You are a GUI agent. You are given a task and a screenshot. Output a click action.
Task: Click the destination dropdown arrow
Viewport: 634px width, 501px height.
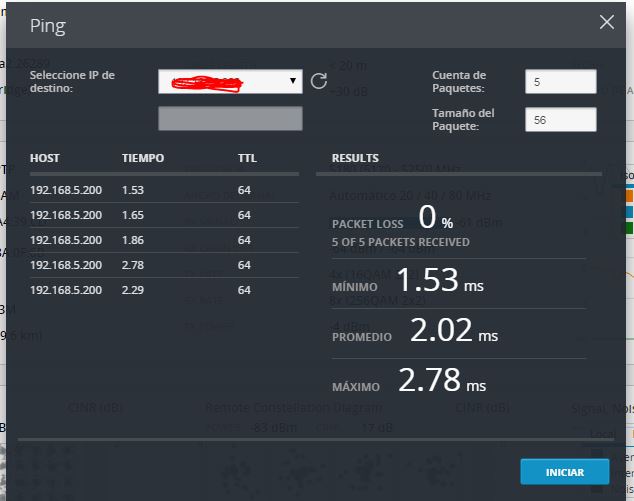pos(293,81)
